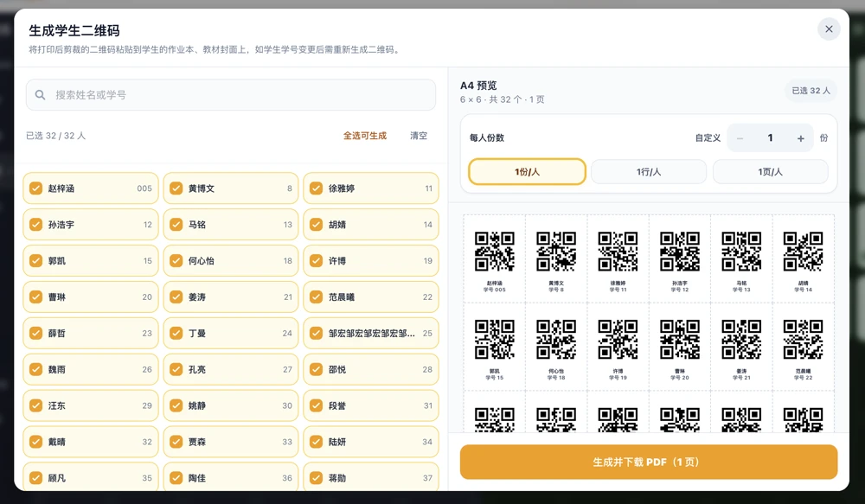Select the 1行/人 option
Screen dimensions: 865x504
tap(649, 171)
